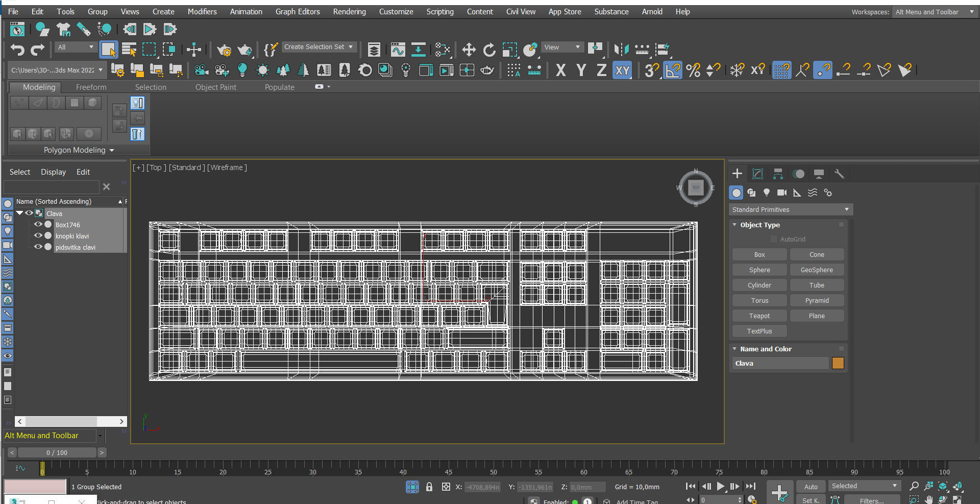Toggle Auto Key mode
Viewport: 980px width, 504px height.
[811, 487]
